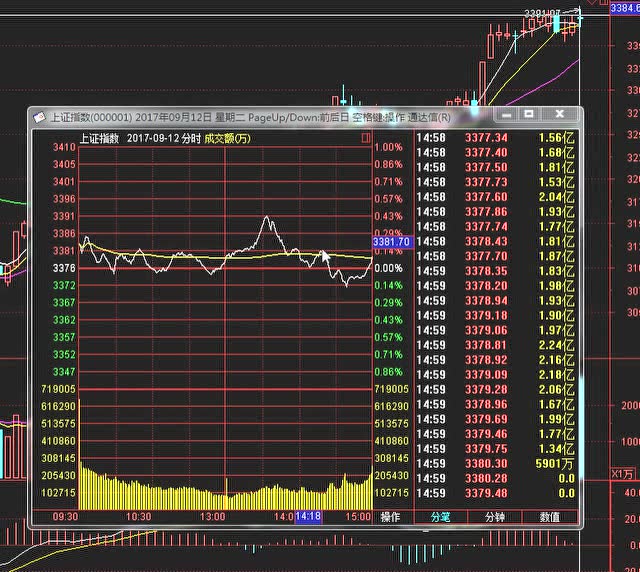Close the 上证指数 intraday popup window
This screenshot has width=640, height=572.
[x=564, y=115]
